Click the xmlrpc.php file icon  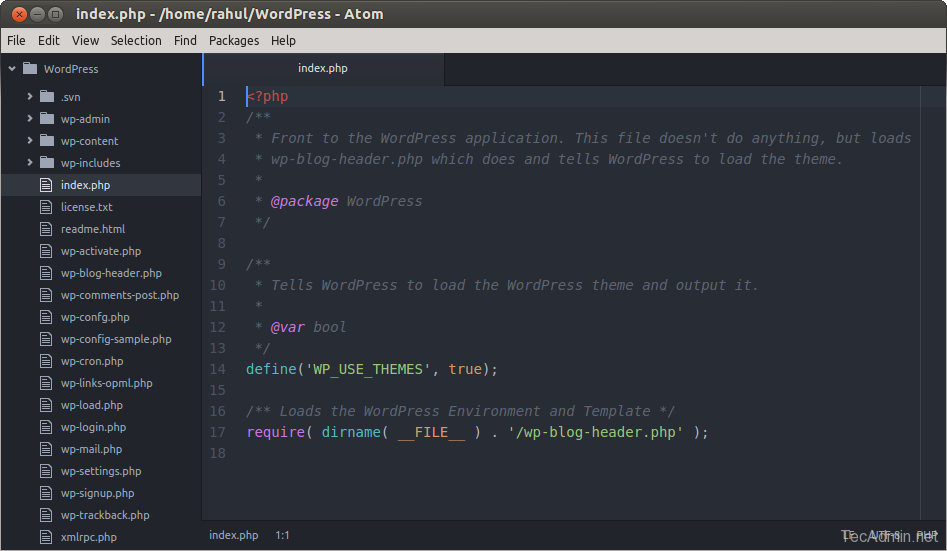click(x=46, y=537)
